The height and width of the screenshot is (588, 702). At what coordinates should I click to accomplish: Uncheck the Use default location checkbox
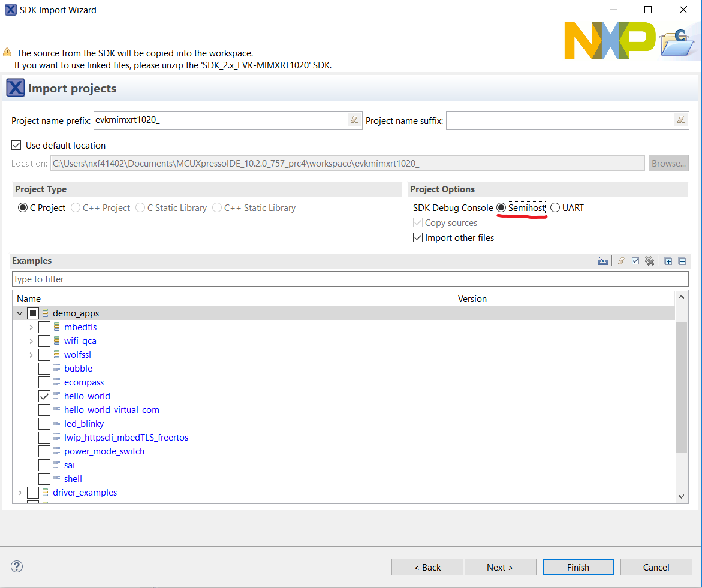16,145
